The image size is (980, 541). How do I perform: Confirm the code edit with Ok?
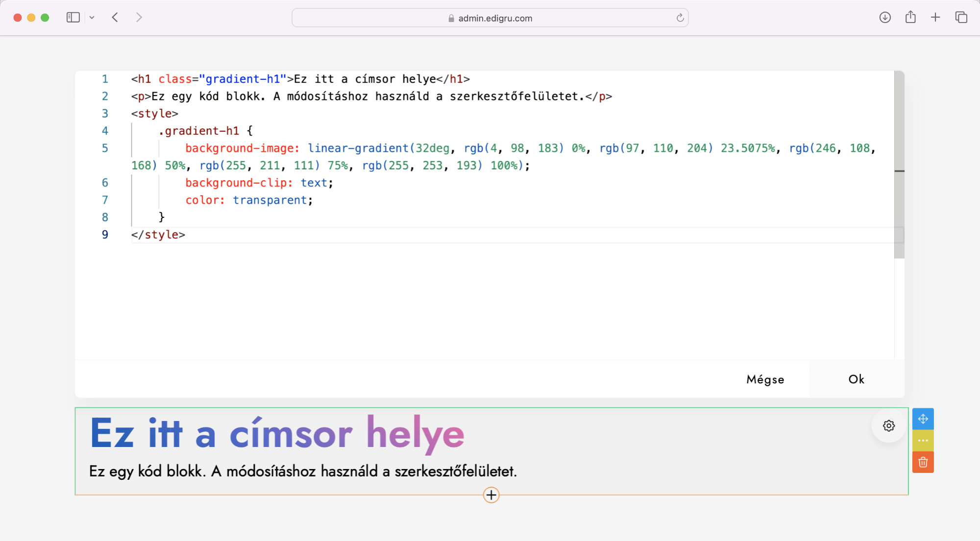(x=856, y=379)
